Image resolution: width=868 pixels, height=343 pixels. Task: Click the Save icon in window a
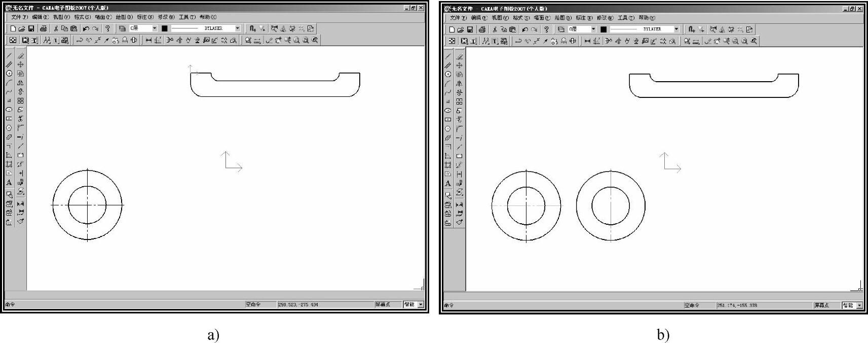[31, 28]
